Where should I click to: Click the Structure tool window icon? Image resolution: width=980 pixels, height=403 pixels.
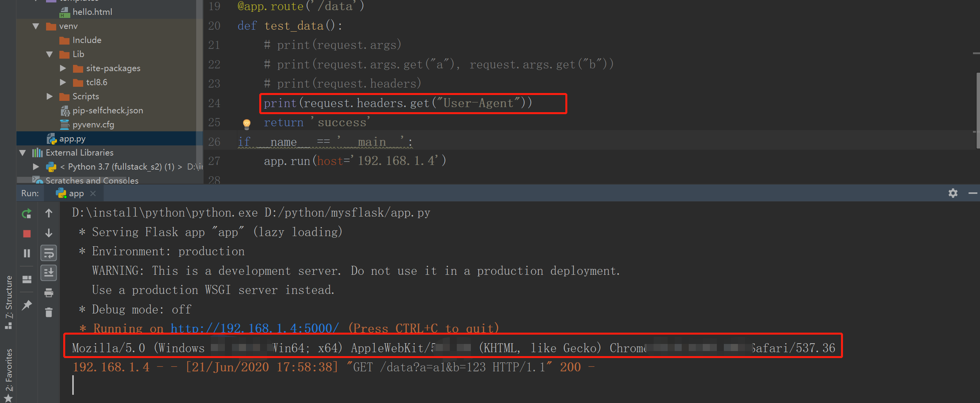click(x=8, y=326)
